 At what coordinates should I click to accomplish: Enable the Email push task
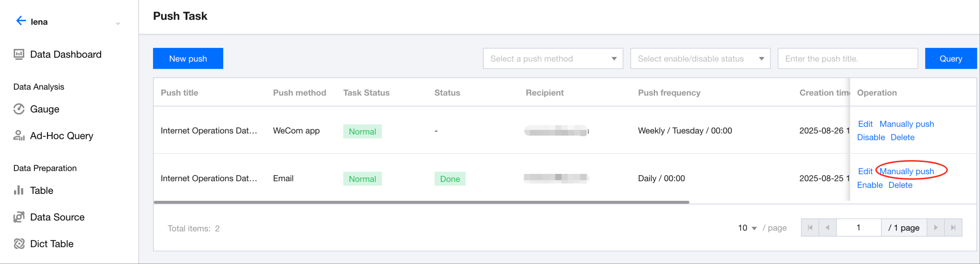[869, 185]
